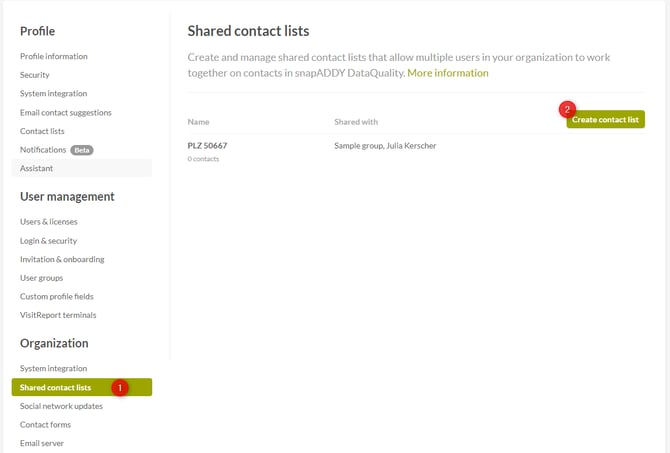Click the Organization section heading

point(54,343)
